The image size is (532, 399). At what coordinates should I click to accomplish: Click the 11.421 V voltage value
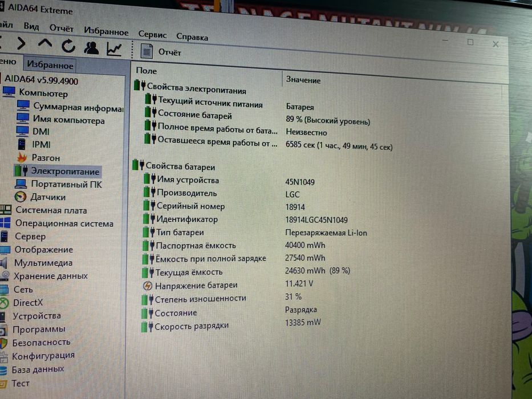(299, 283)
